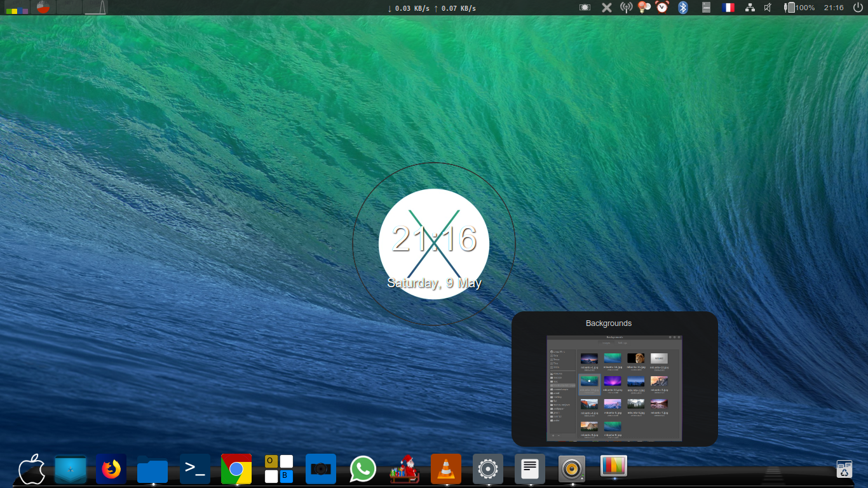The height and width of the screenshot is (488, 868).
Task: Select the Backgrounds window preview thumbnail
Action: coord(614,388)
